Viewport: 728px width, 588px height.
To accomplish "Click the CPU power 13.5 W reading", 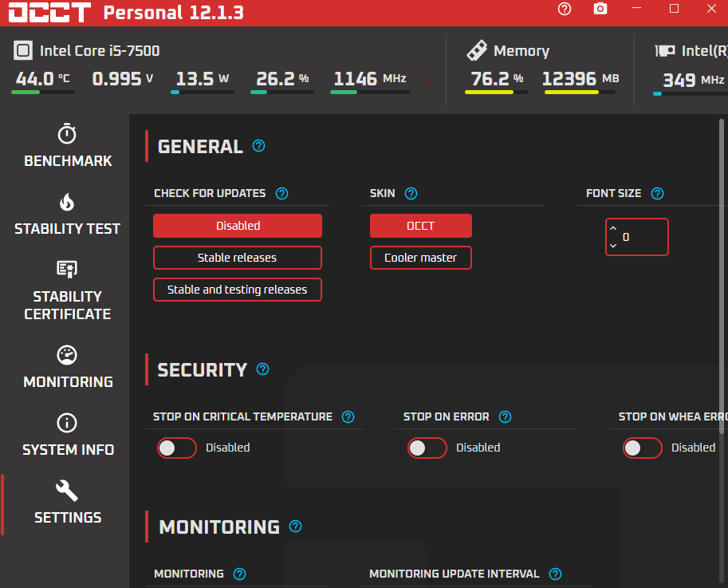I will [203, 79].
